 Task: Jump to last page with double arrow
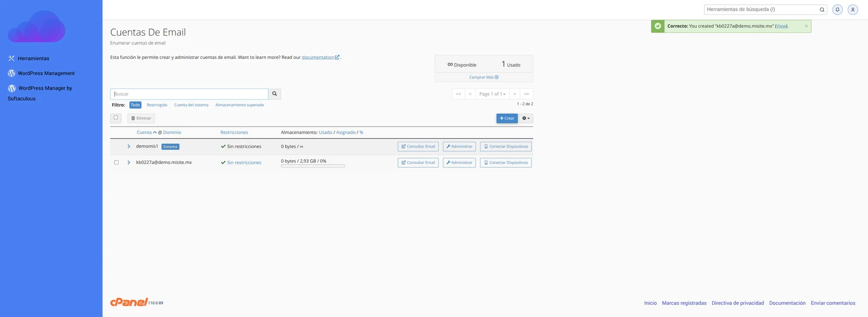tap(526, 94)
